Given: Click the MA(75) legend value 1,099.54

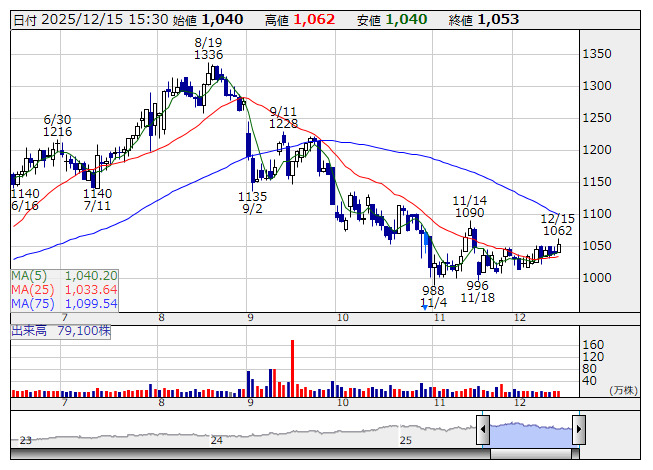Looking at the screenshot, I should coord(91,303).
